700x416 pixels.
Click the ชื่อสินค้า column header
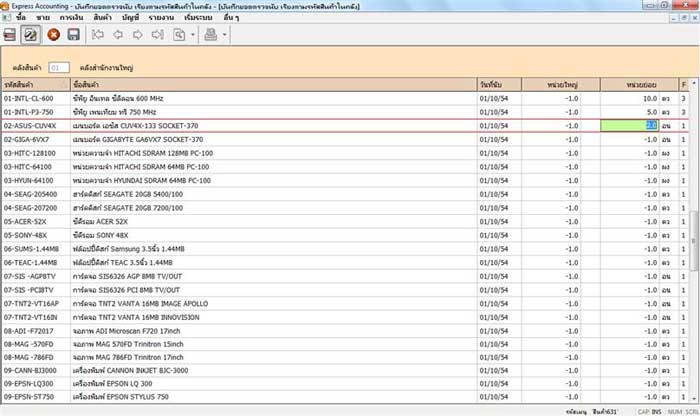pos(274,84)
